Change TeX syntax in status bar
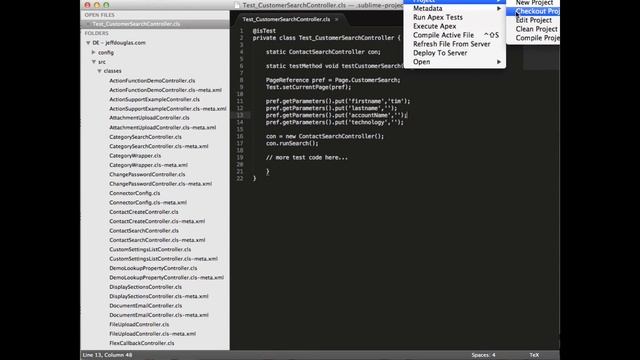The height and width of the screenshot is (360, 640). (x=534, y=355)
